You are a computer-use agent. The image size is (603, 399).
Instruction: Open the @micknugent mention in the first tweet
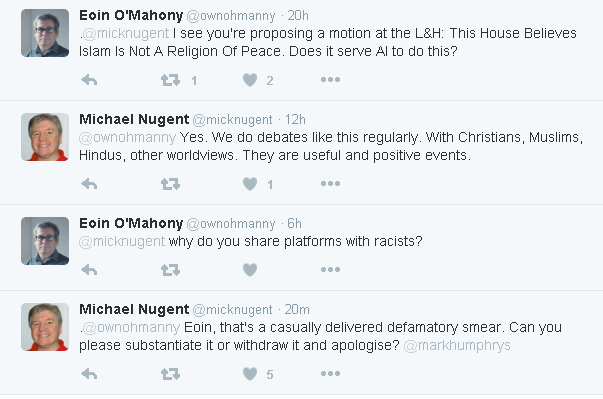[x=126, y=33]
